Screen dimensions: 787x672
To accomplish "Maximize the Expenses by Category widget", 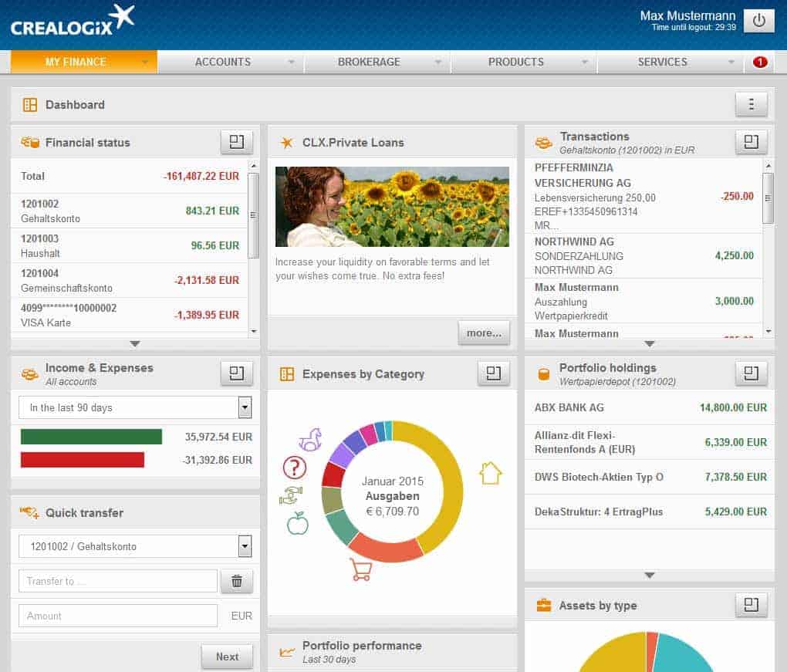I will [493, 373].
